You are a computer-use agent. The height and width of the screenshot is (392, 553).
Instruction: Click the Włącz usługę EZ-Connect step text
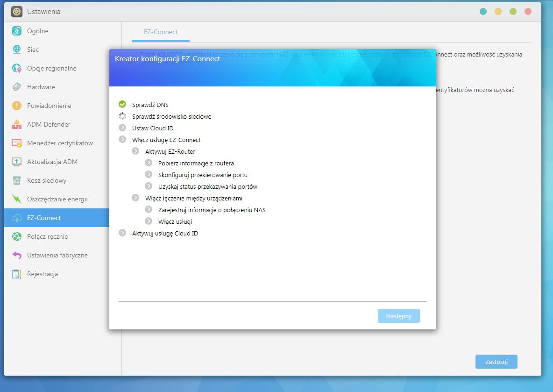point(166,140)
